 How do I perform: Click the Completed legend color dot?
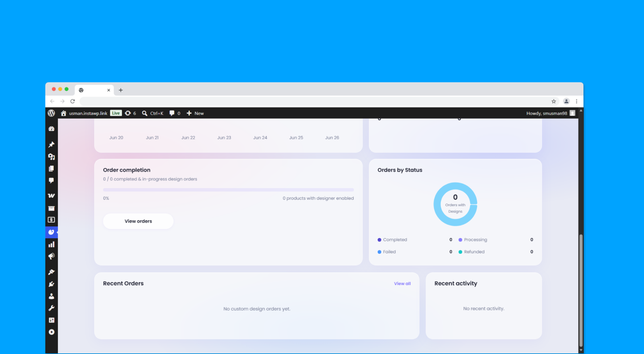[379, 240]
